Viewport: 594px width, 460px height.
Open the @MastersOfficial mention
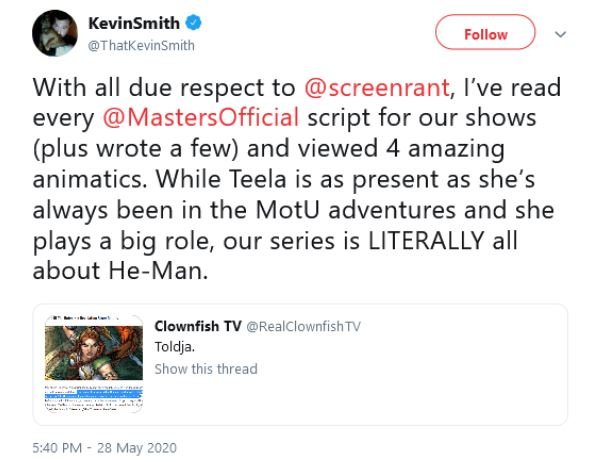click(201, 117)
